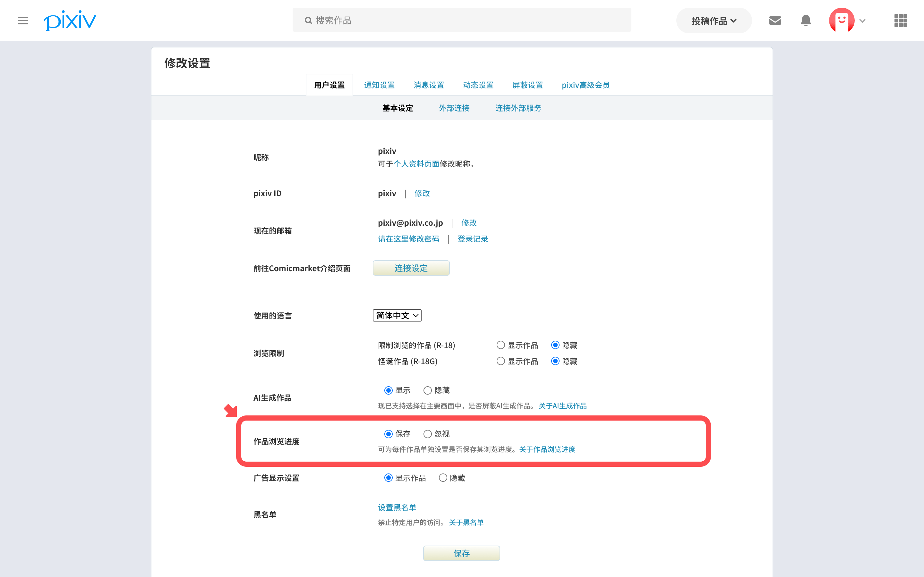Open the 投稿作品 dropdown
924x577 pixels.
click(714, 21)
